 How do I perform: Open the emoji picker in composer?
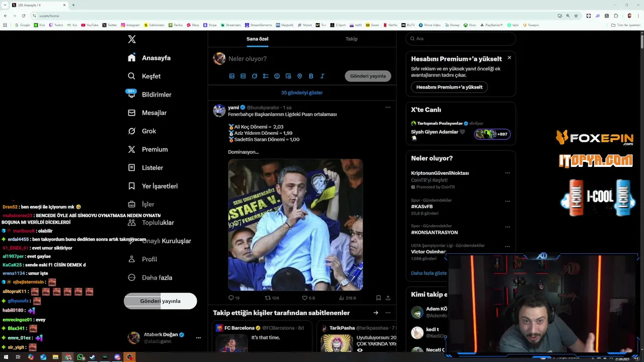tap(277, 76)
